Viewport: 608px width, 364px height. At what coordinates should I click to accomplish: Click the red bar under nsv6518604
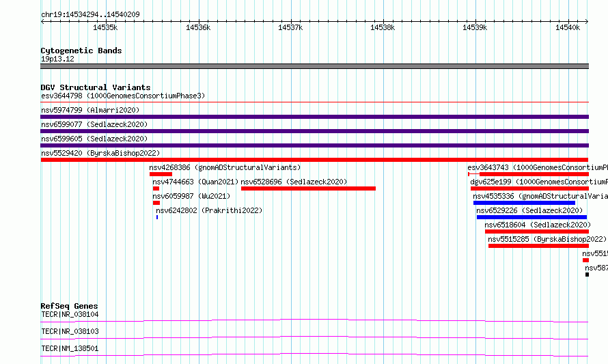[537, 232]
